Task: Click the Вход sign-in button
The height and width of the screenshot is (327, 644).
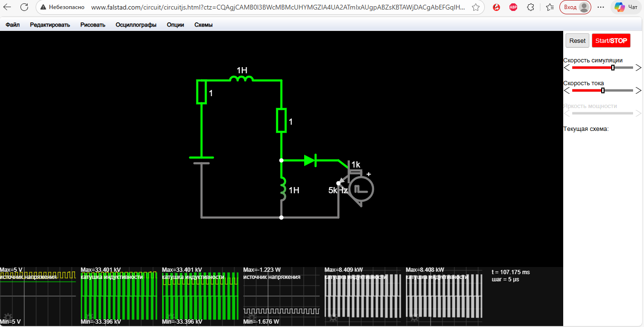Action: pyautogui.click(x=575, y=7)
